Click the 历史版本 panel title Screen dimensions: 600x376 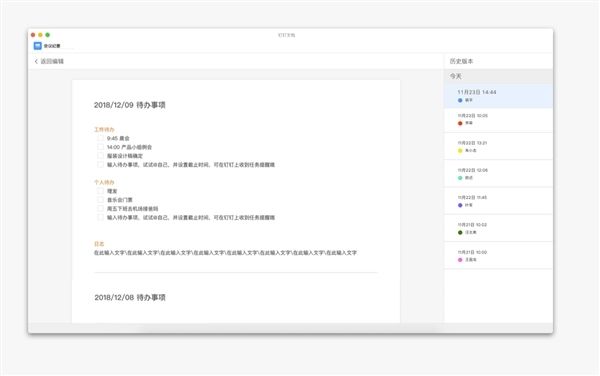(461, 61)
